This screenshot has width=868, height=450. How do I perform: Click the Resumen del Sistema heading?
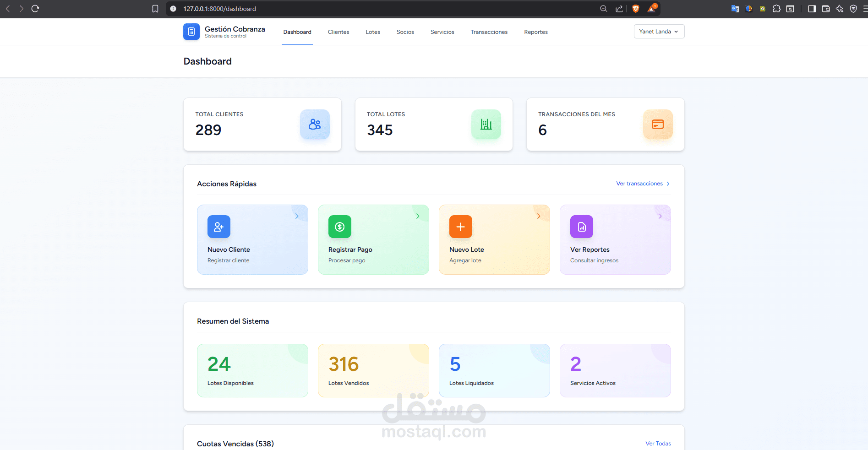[233, 321]
